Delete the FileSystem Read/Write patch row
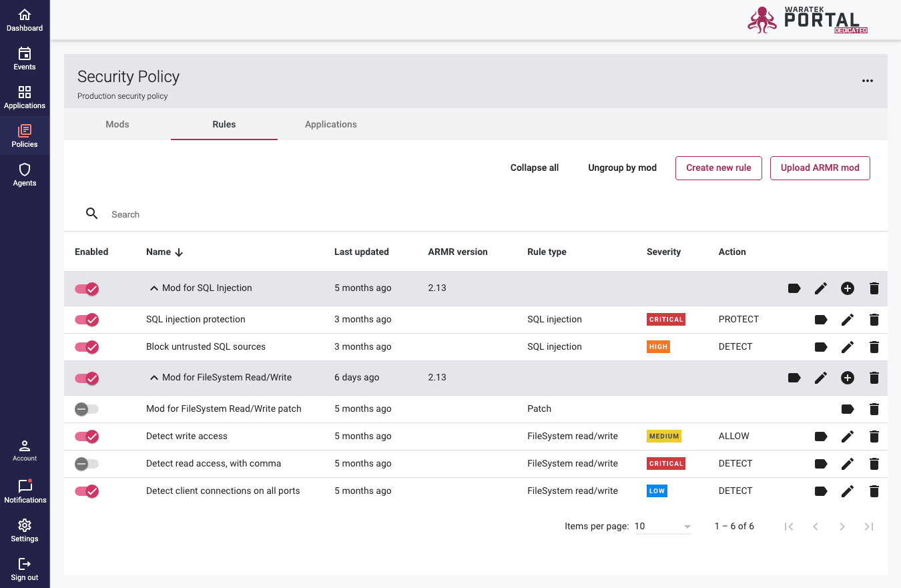 click(874, 409)
